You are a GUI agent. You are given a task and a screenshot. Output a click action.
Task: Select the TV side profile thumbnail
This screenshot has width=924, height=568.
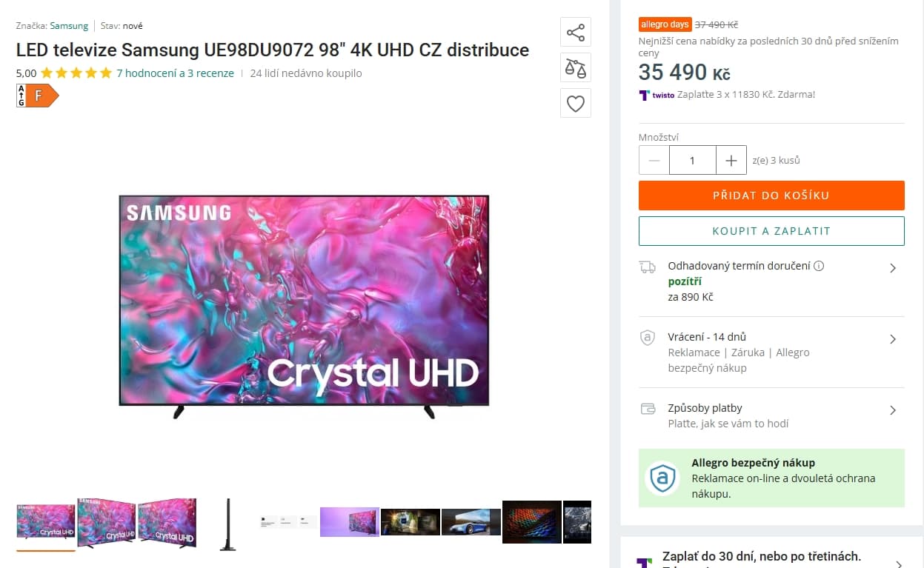coord(227,524)
